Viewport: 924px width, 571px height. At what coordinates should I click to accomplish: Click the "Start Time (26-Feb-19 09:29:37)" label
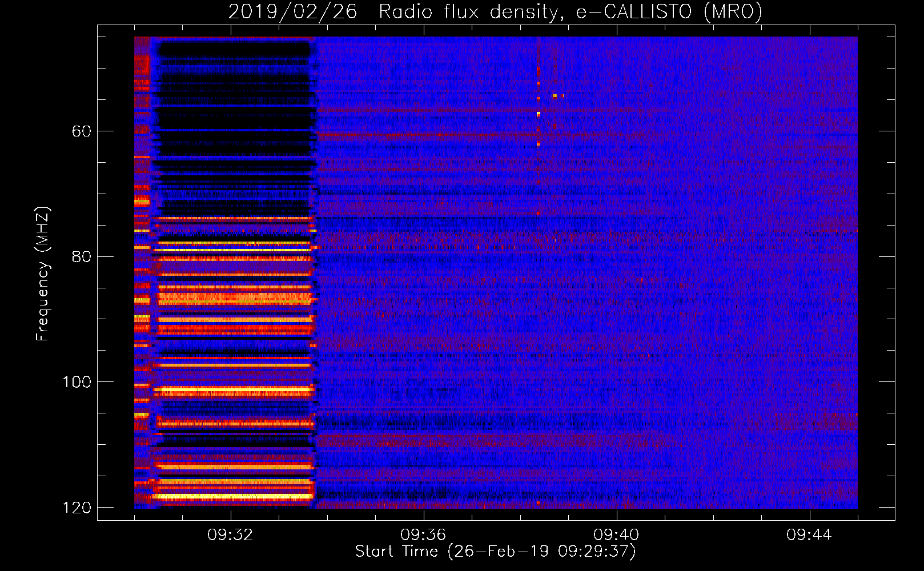tap(495, 552)
